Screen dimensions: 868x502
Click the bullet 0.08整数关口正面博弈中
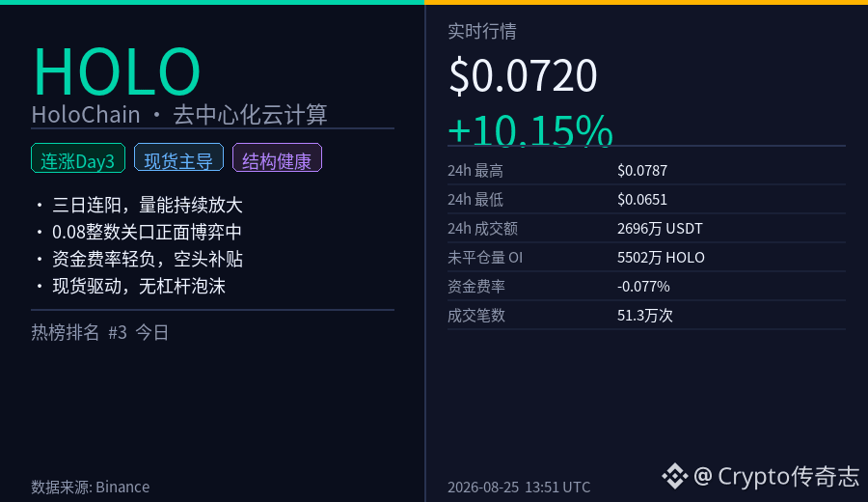point(139,232)
